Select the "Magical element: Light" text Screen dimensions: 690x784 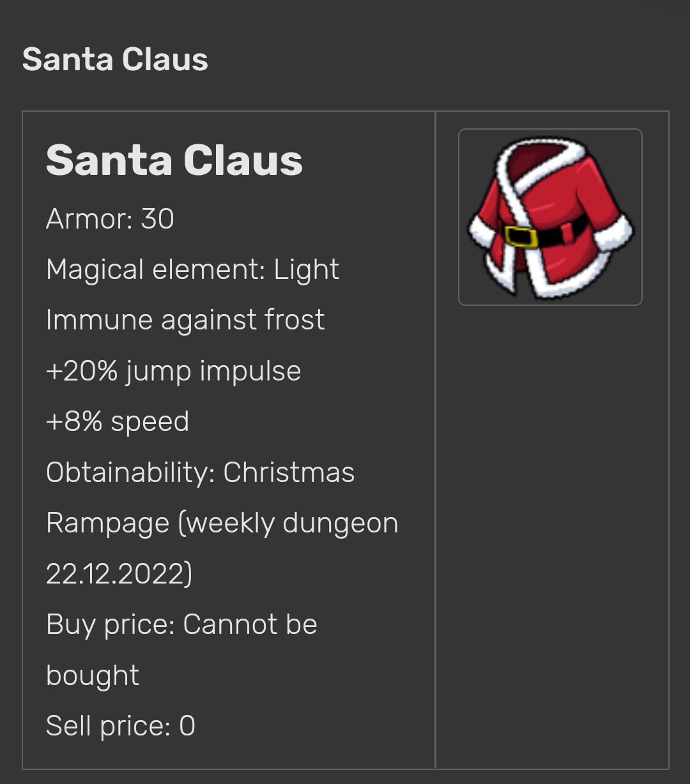(x=192, y=269)
